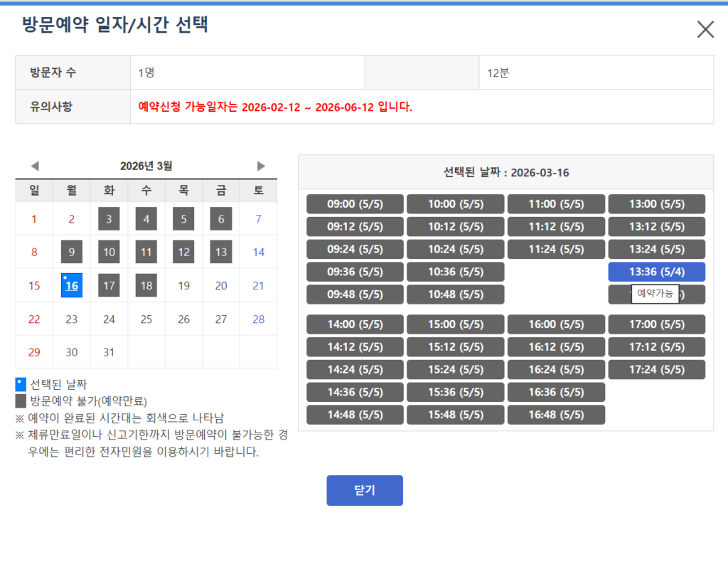Select the highlighted date March 16
Image resolution: width=728 pixels, height=562 pixels.
[72, 285]
